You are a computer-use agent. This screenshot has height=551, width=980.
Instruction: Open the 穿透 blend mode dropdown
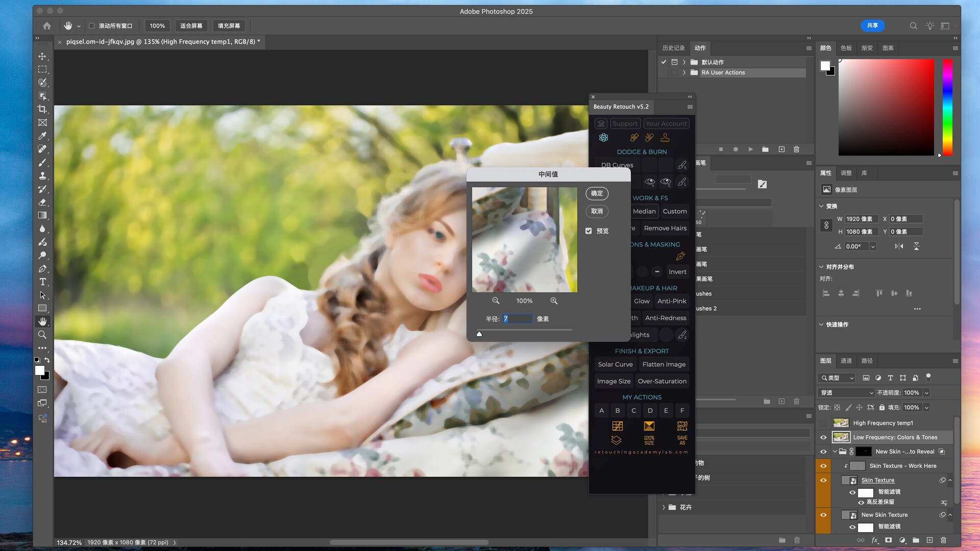click(x=846, y=392)
